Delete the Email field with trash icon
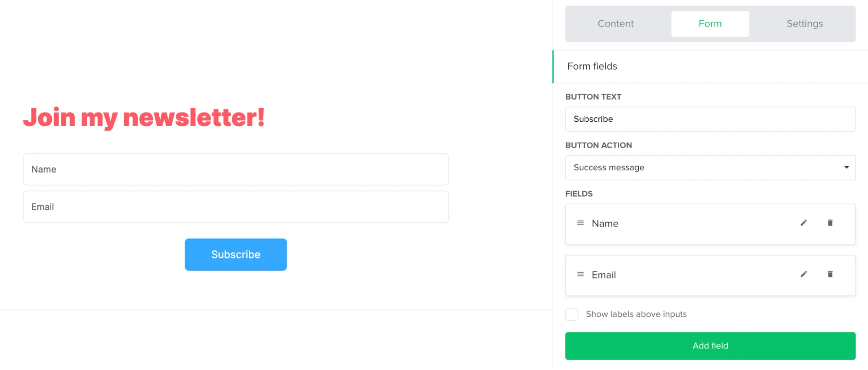This screenshot has width=868, height=370. pos(830,274)
